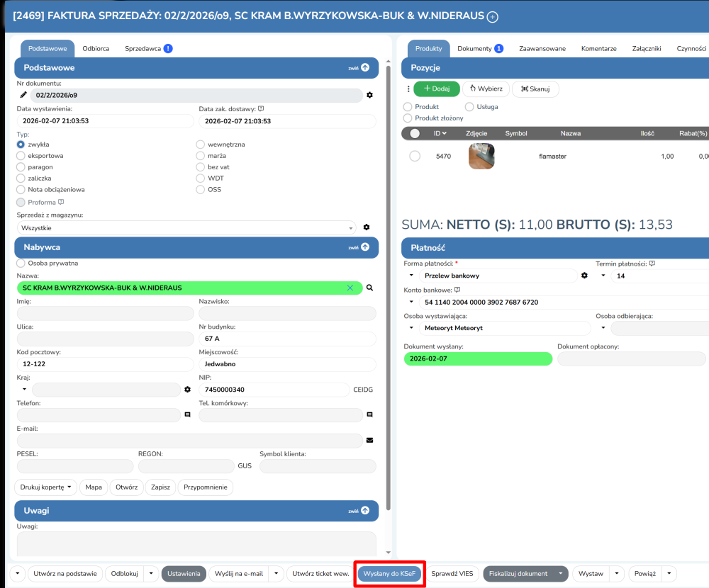Image resolution: width=709 pixels, height=588 pixels.
Task: Expand the 'Fiskalizuj dokument' dropdown arrow
Action: click(x=561, y=574)
